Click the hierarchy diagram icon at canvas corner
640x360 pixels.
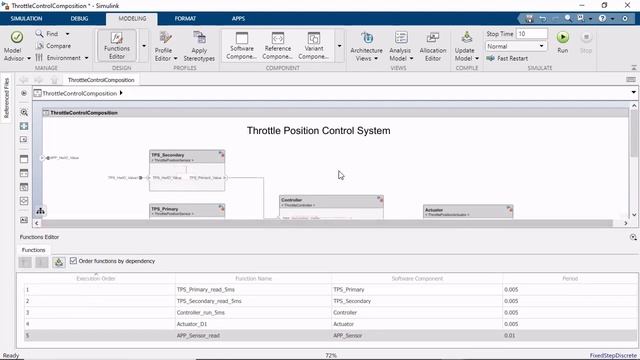point(40,211)
